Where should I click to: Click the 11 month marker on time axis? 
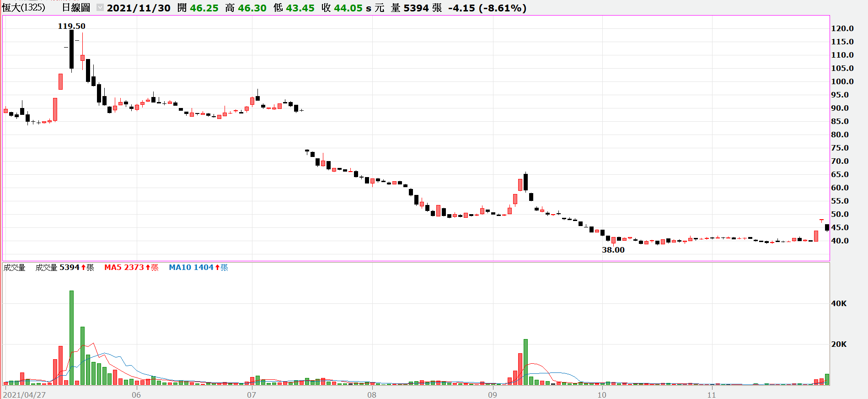711,395
